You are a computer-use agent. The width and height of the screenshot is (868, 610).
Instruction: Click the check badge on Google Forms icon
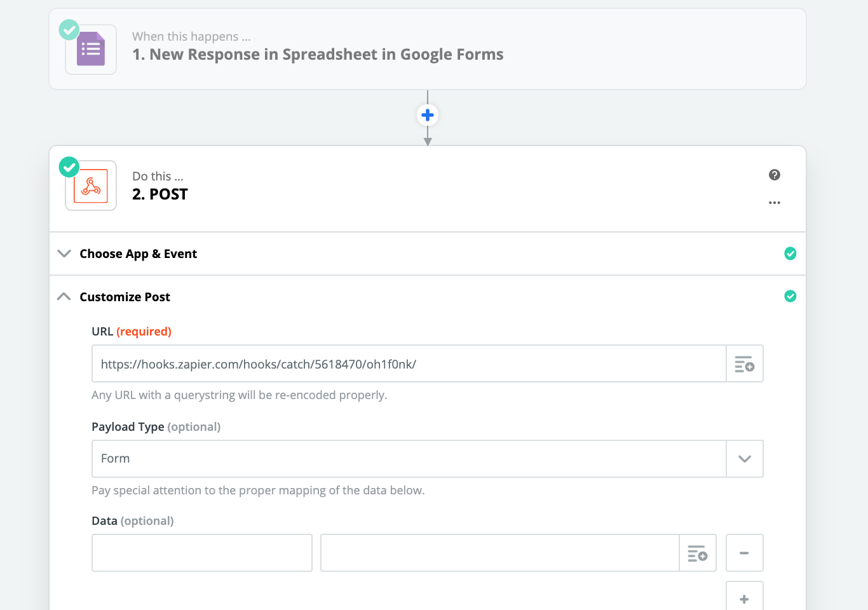tap(69, 30)
